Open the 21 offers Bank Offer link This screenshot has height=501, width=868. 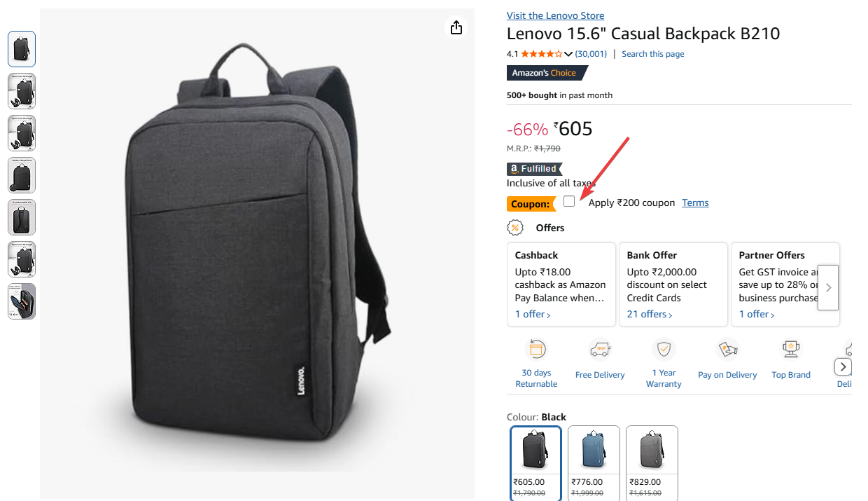pyautogui.click(x=650, y=315)
